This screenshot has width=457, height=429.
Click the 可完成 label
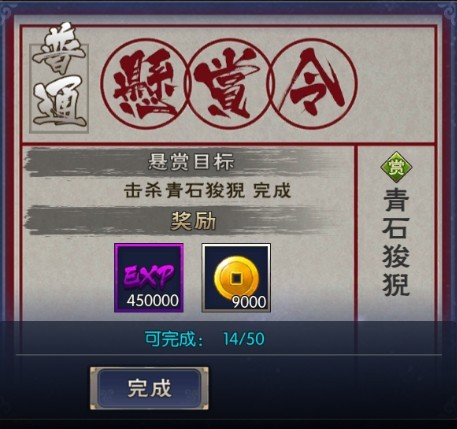pos(174,339)
